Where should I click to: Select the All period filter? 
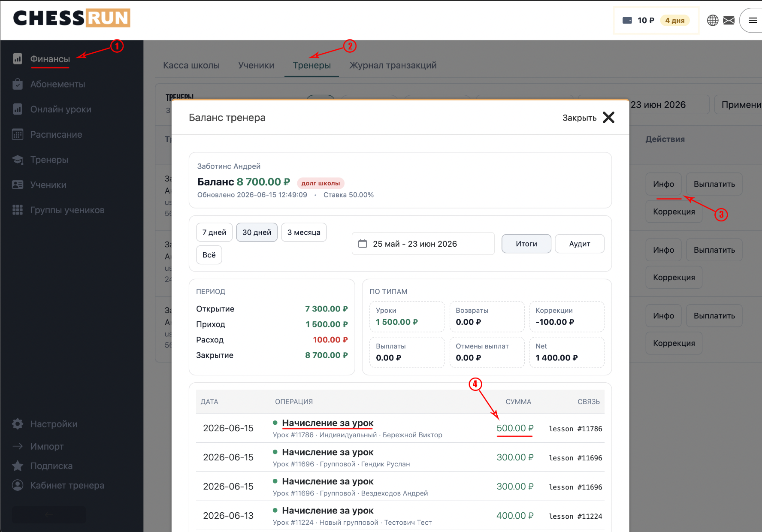point(209,255)
